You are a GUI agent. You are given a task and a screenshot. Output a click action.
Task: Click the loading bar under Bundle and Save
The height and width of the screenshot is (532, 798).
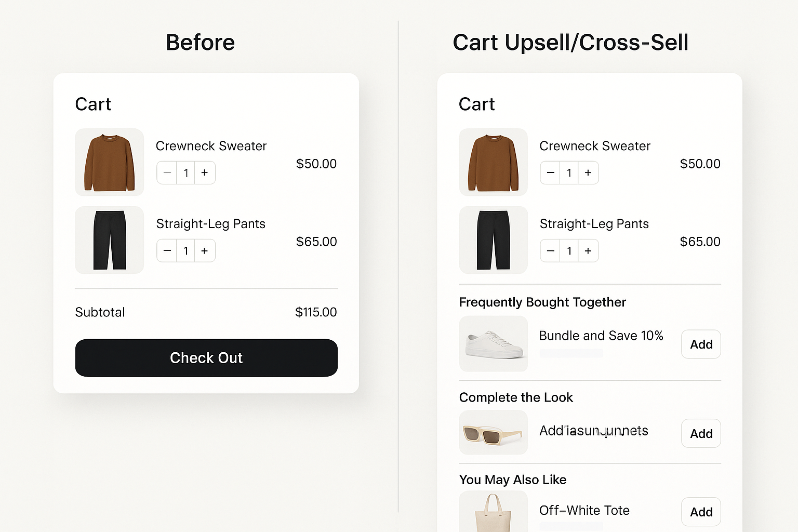[x=570, y=353]
